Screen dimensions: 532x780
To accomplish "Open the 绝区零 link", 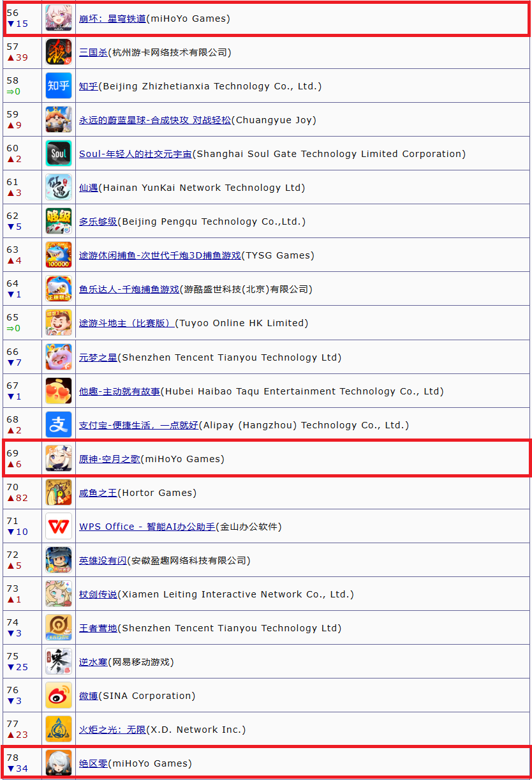I will [93, 763].
